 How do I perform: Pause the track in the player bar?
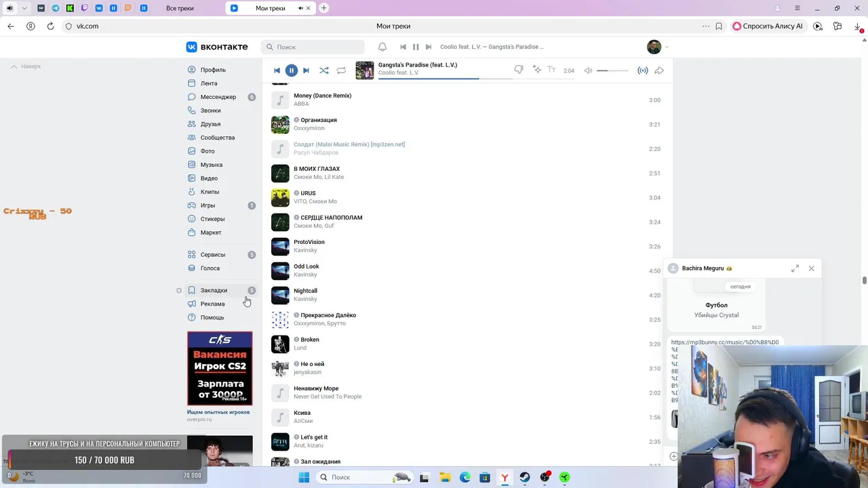pyautogui.click(x=291, y=70)
